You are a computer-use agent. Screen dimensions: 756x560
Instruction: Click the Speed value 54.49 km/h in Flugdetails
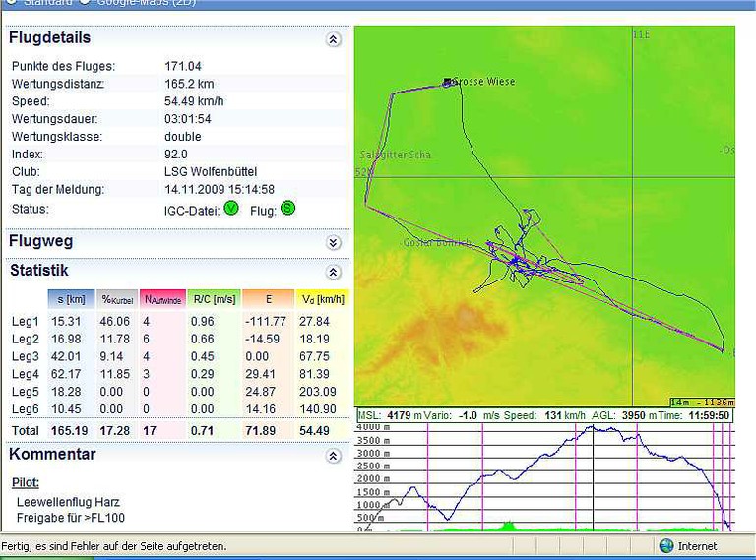point(194,101)
